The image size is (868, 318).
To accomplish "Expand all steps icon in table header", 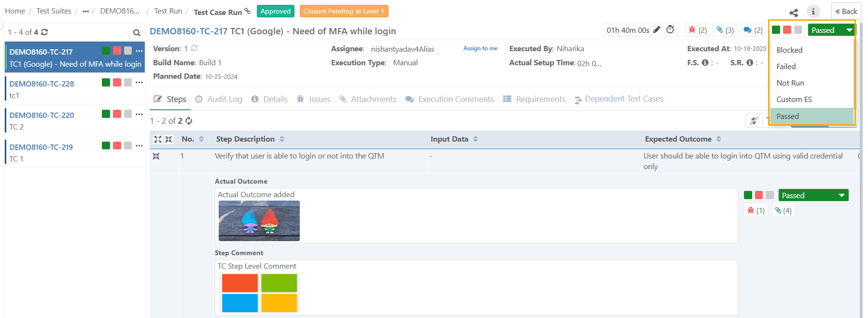I will coord(158,139).
